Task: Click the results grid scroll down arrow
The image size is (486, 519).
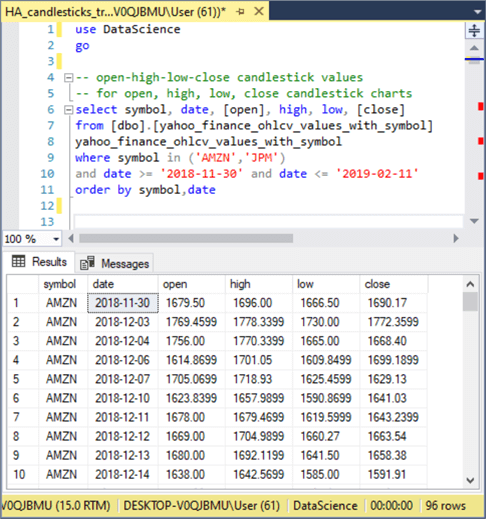Action: (x=470, y=480)
